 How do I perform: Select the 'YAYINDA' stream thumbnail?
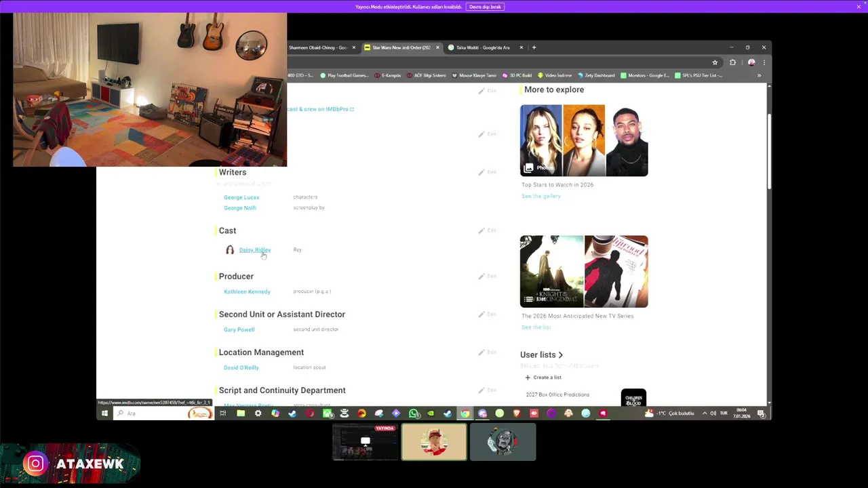(366, 442)
